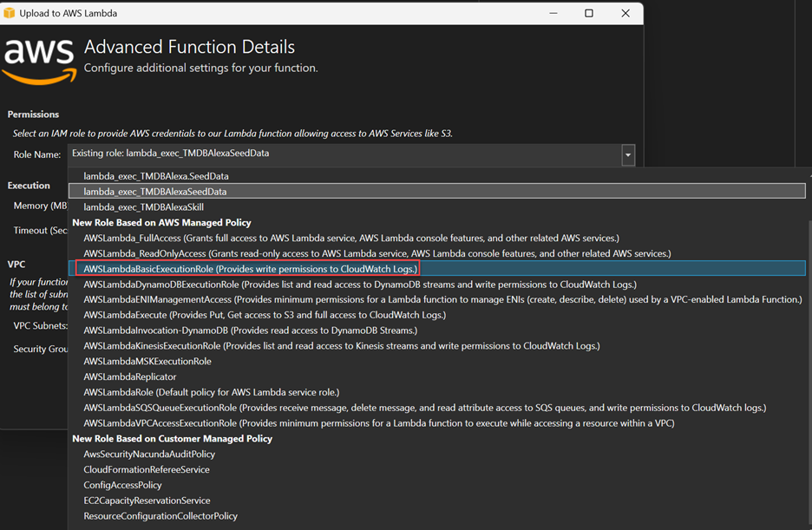Expand the Role Name dropdown arrow
812x530 pixels.
click(627, 155)
